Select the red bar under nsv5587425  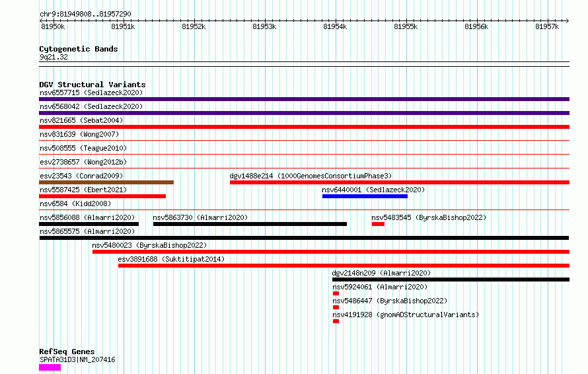[x=102, y=196]
